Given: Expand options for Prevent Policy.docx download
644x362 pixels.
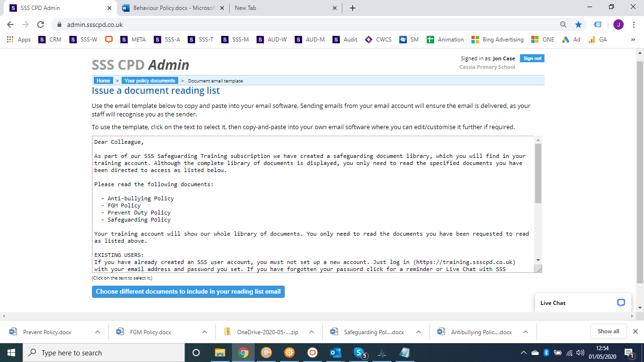Looking at the screenshot, I should 98,332.
